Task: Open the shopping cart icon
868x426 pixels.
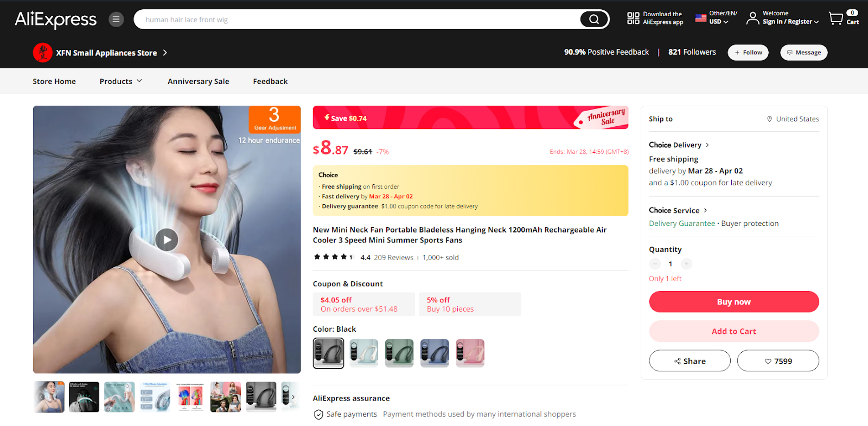Action: coord(836,18)
